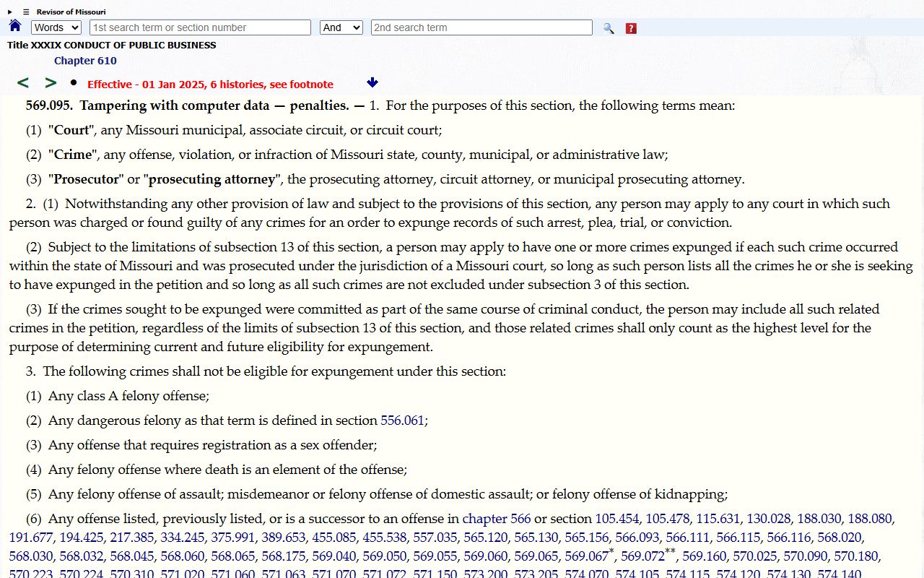Open section 566.111 link
Viewport: 924px width, 578px height.
tap(688, 538)
